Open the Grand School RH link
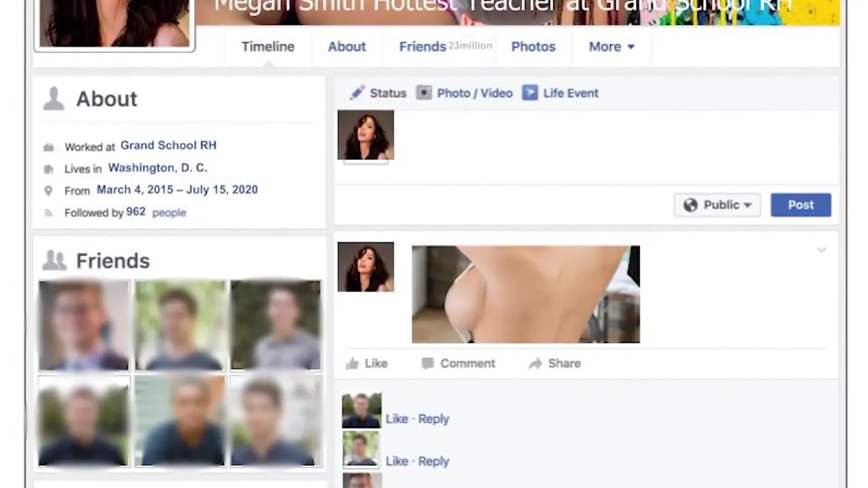 [168, 145]
